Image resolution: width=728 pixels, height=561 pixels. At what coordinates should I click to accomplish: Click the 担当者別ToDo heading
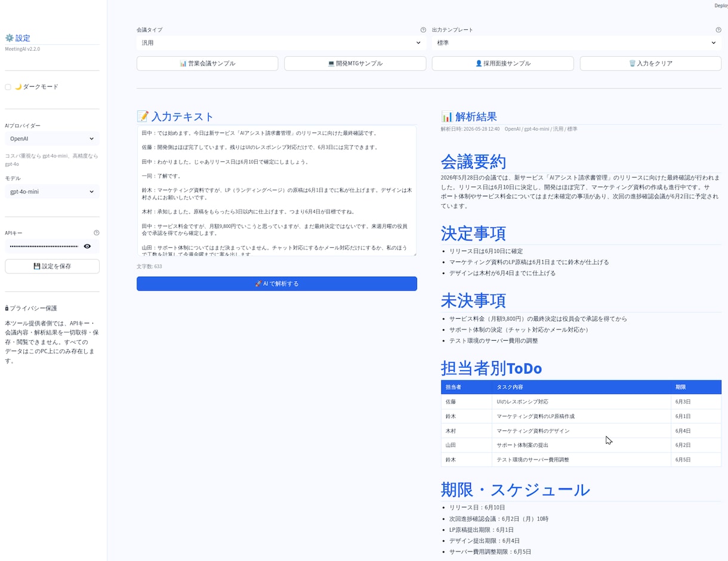click(492, 368)
